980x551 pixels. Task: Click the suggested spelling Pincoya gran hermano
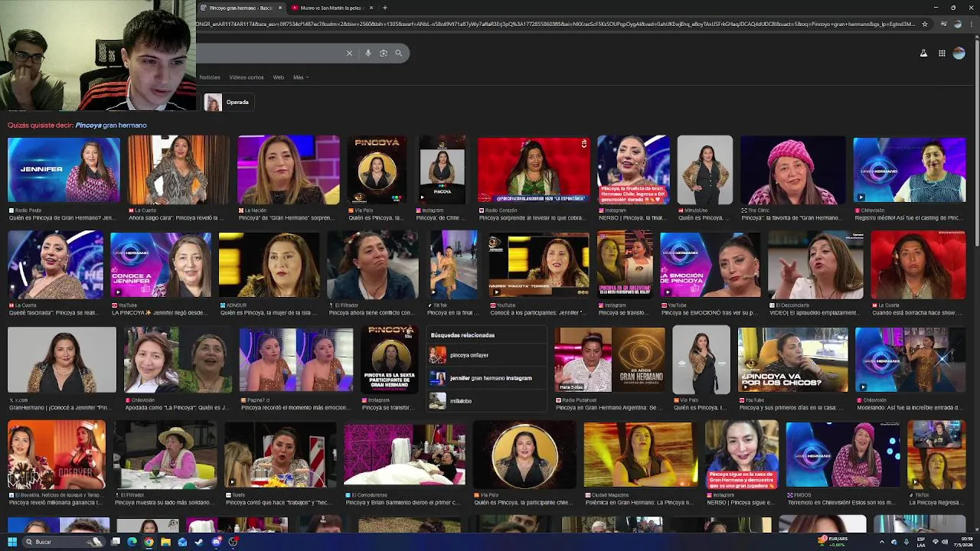[111, 125]
